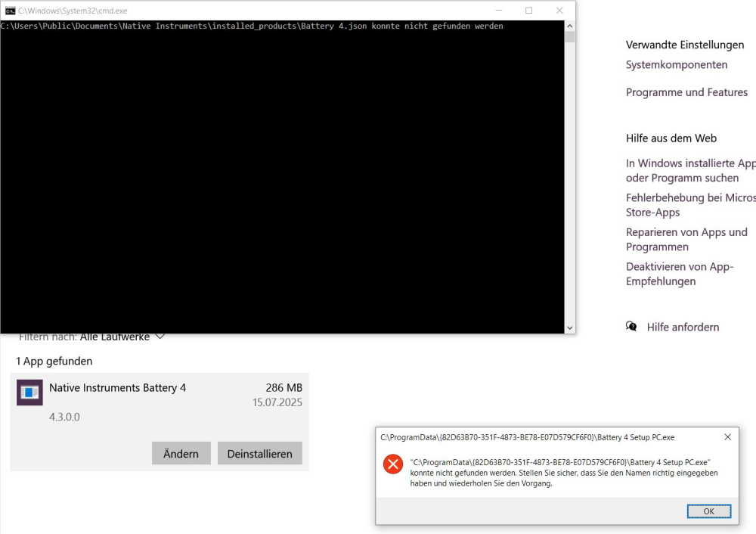Click the 15.07.2025 install date
The width and height of the screenshot is (756, 534).
[277, 402]
